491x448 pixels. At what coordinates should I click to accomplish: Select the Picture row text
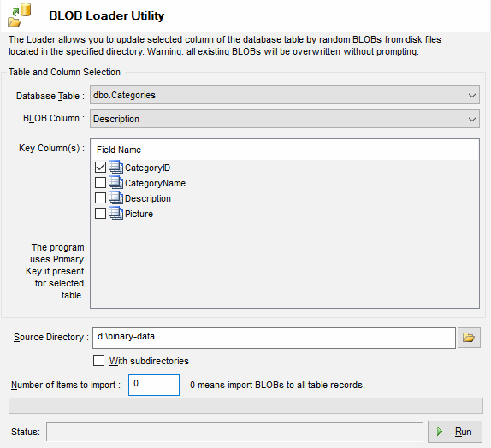[x=139, y=214]
